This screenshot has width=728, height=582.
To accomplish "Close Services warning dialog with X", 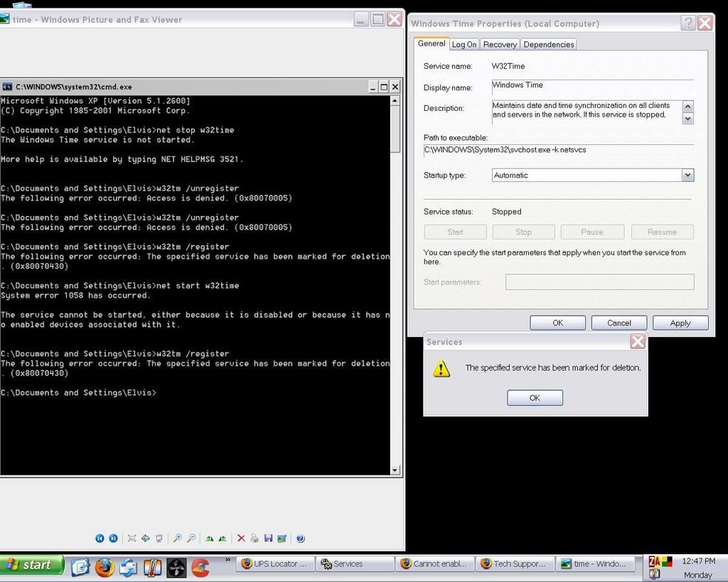I will (638, 342).
